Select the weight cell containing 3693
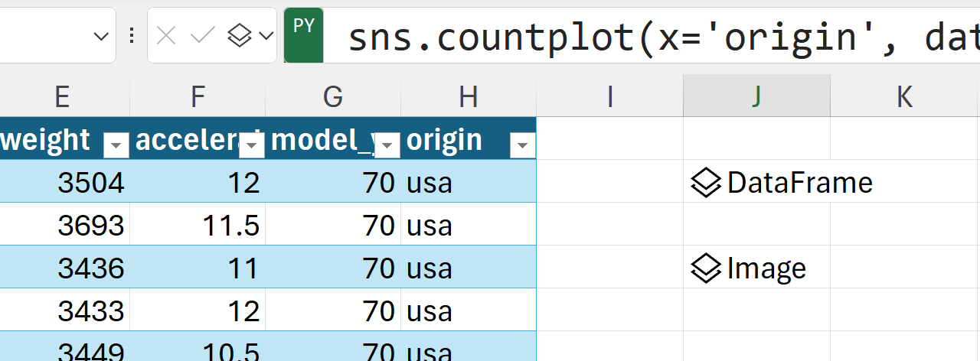 pos(90,226)
